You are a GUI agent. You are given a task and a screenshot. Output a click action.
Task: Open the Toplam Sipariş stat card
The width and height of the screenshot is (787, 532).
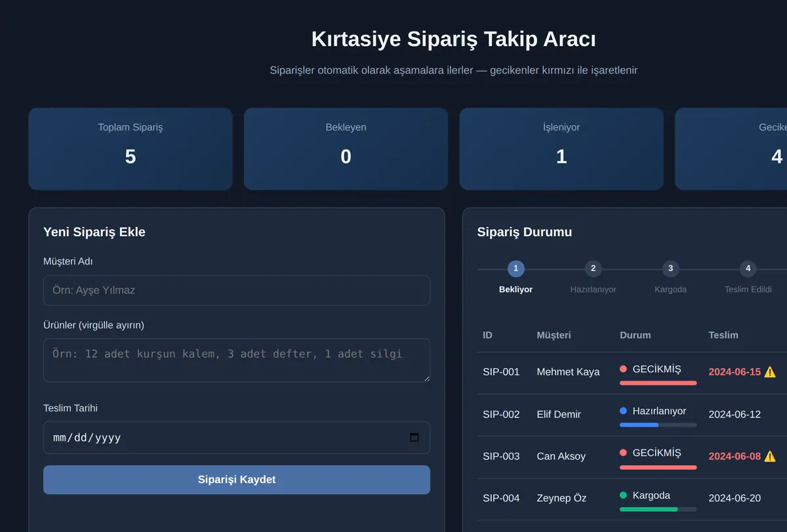click(131, 149)
